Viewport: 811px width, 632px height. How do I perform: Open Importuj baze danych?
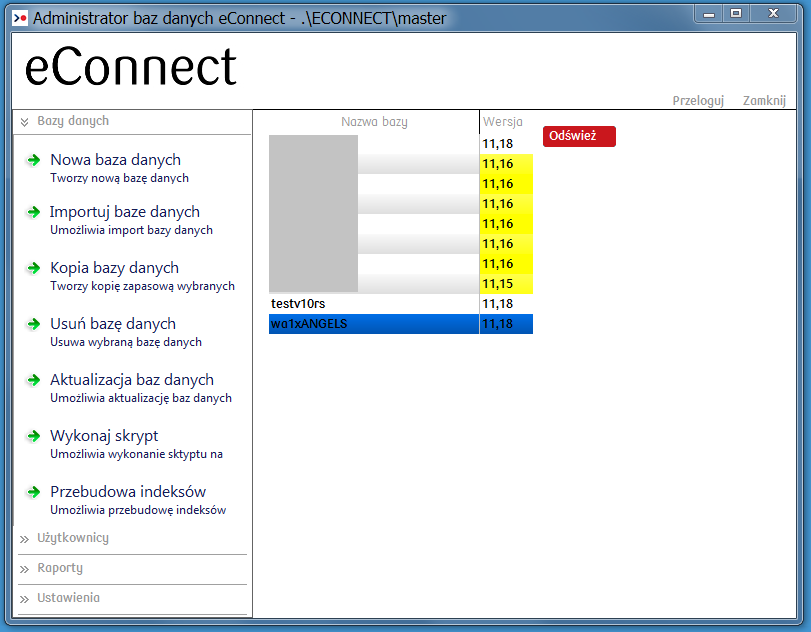point(125,212)
